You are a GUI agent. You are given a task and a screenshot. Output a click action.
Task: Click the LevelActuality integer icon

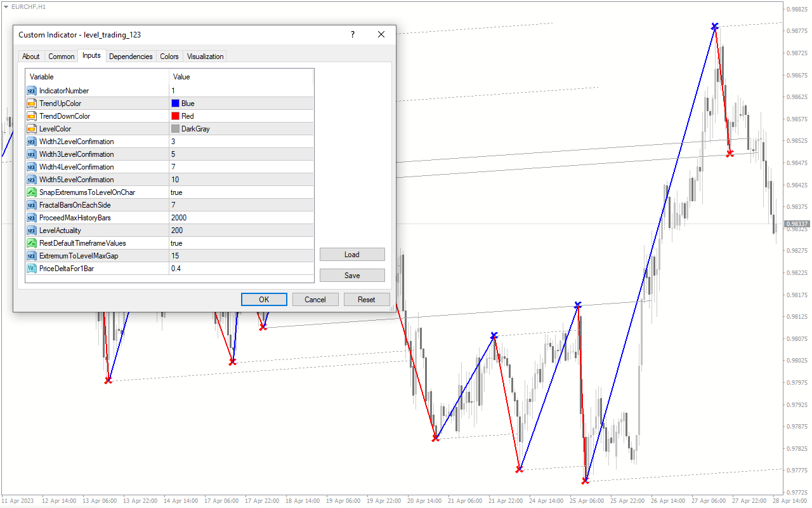coord(32,231)
